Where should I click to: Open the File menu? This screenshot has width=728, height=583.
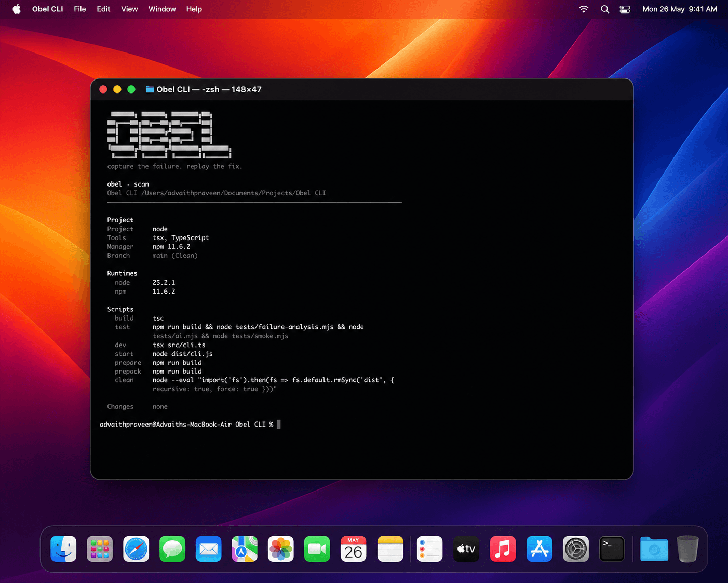click(80, 9)
